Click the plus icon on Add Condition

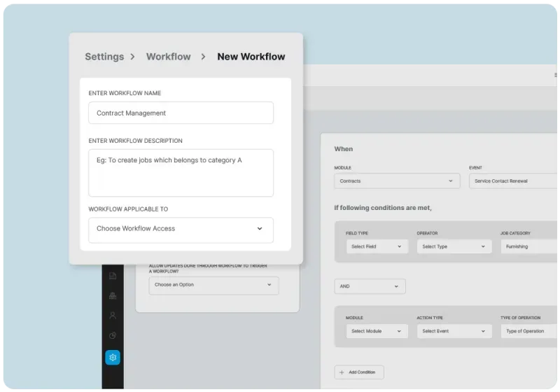pos(342,372)
